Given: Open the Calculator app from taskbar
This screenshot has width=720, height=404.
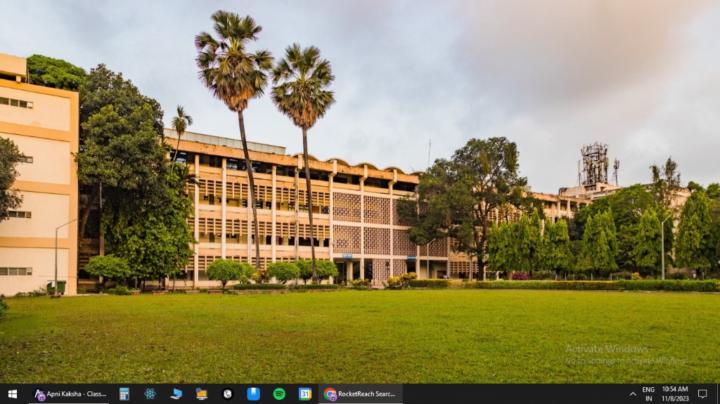Looking at the screenshot, I should 124,394.
